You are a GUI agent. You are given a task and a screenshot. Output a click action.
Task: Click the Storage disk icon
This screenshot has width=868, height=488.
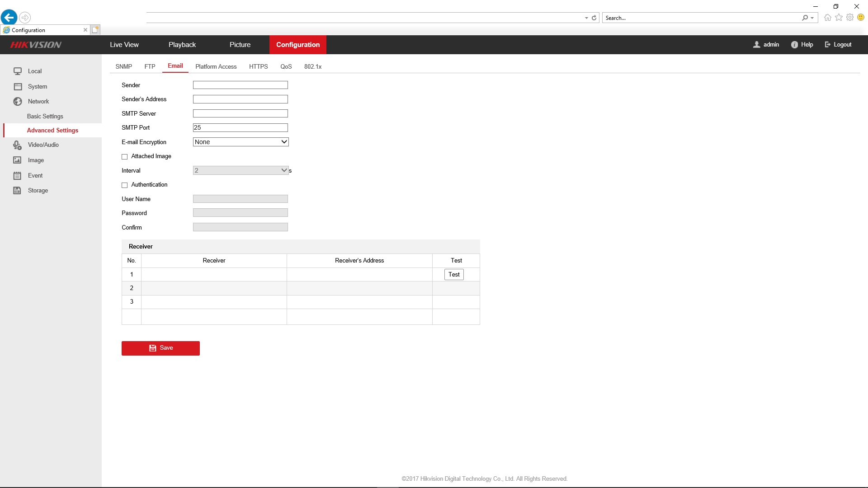click(17, 190)
